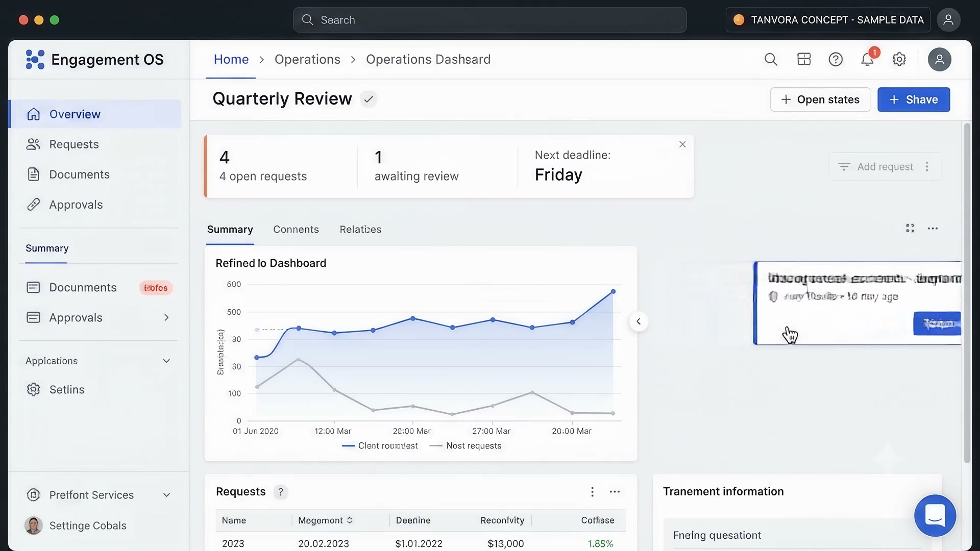Click the account icon beside Tanvora label

tap(948, 20)
